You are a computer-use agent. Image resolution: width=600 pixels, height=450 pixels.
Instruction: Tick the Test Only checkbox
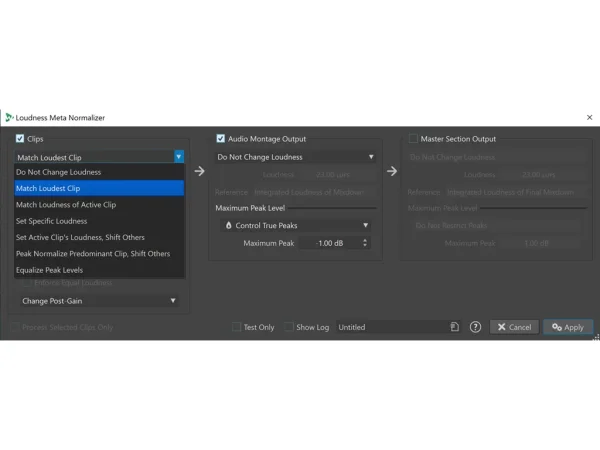(237, 327)
